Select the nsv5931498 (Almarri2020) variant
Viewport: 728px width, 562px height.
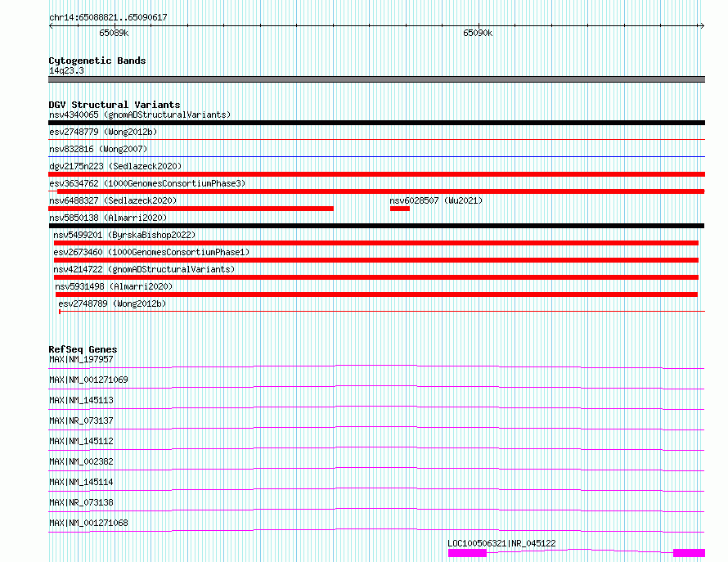(x=376, y=294)
